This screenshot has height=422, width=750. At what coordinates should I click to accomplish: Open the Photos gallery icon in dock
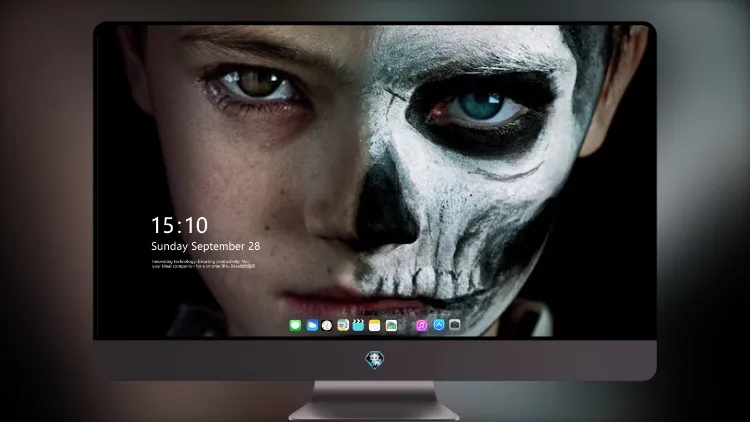[x=391, y=325]
